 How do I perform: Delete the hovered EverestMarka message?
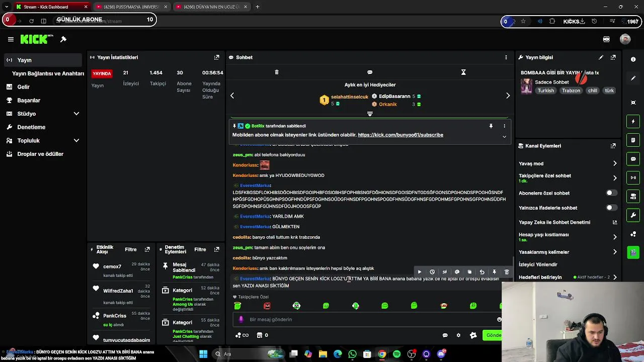pos(507,272)
